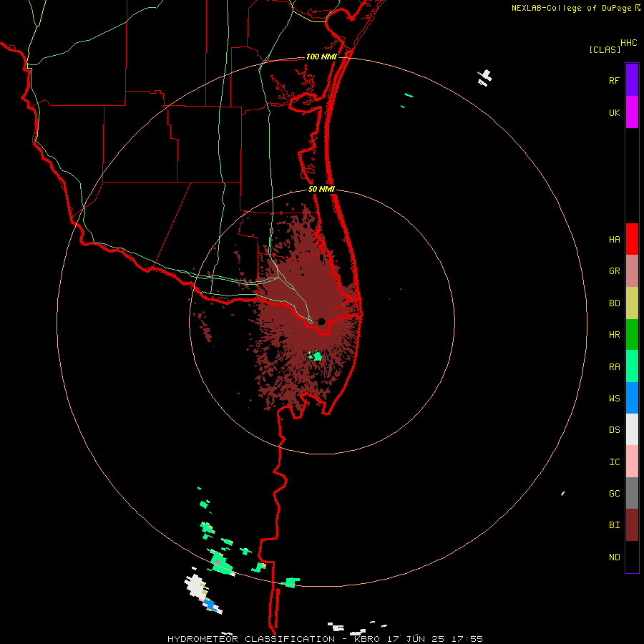Click the 'HHC' product label

tap(629, 43)
